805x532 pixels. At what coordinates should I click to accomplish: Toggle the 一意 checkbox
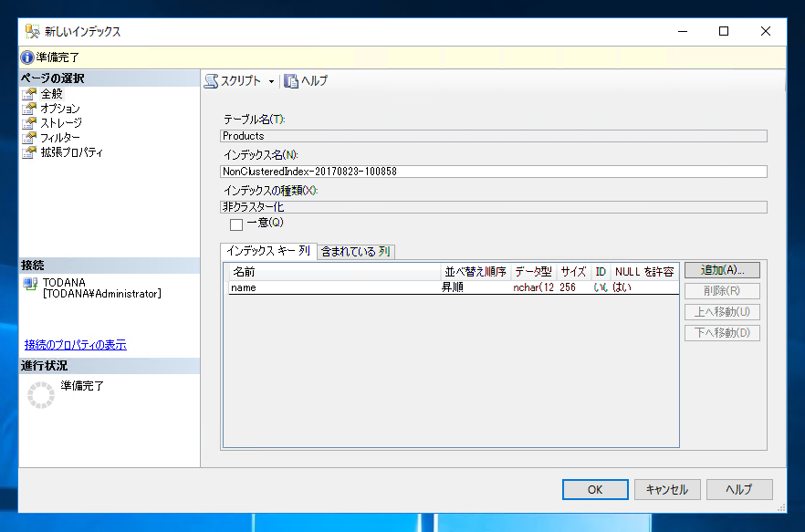236,224
